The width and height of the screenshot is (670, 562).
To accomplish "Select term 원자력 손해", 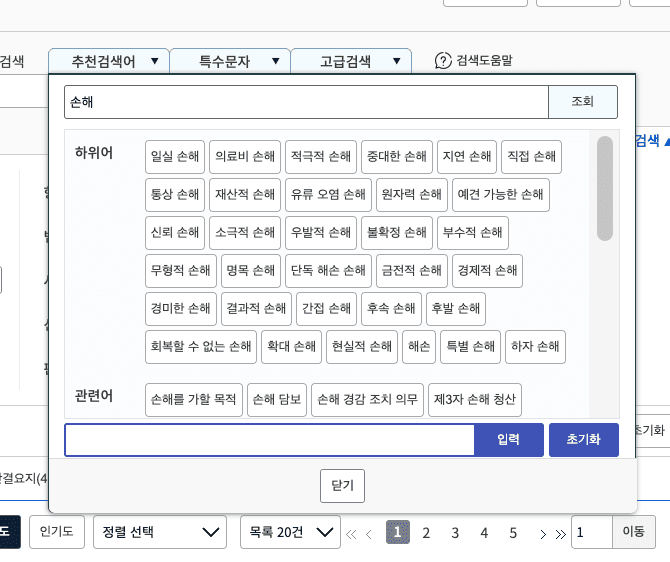I will pyautogui.click(x=412, y=195).
